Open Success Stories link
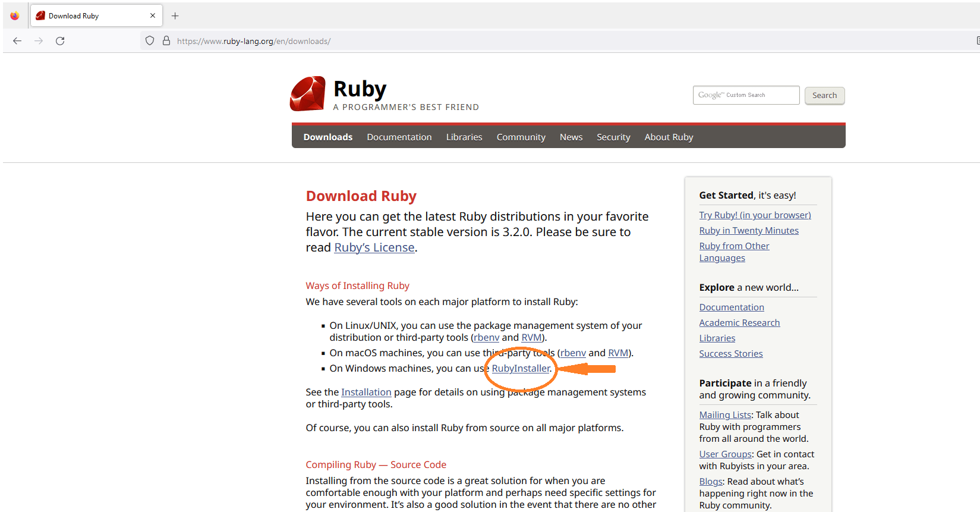Screen dimensions: 980x512 pos(730,354)
